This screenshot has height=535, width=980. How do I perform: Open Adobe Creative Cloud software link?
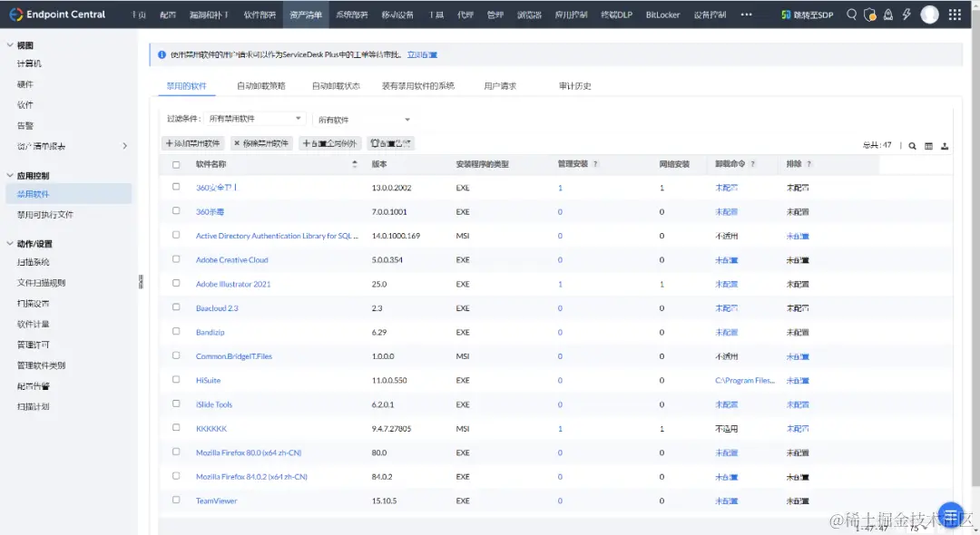coord(232,259)
